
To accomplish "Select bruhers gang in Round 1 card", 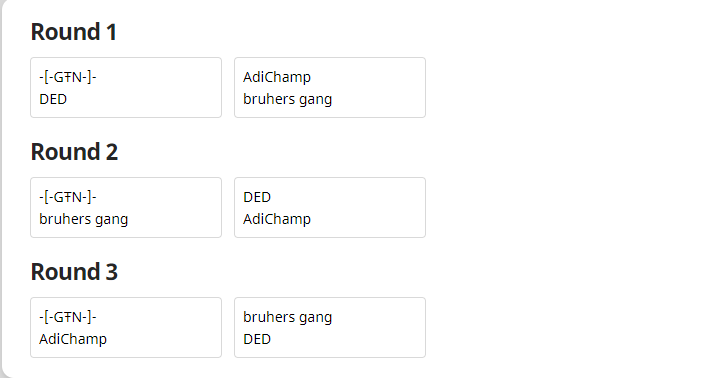I will tap(287, 99).
